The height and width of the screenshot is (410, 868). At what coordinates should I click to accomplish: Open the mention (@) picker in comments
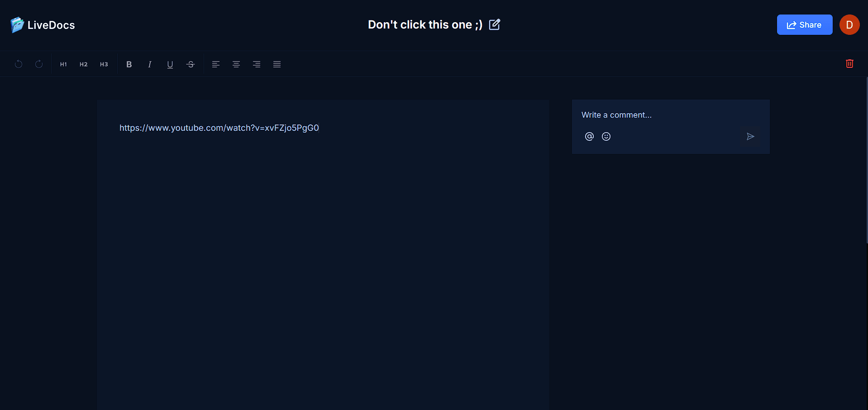point(589,136)
